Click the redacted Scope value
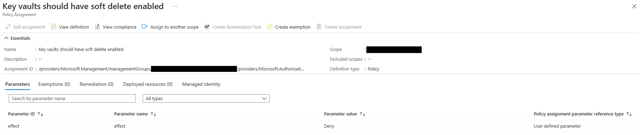Screen dimensions: 644x135 (394, 50)
